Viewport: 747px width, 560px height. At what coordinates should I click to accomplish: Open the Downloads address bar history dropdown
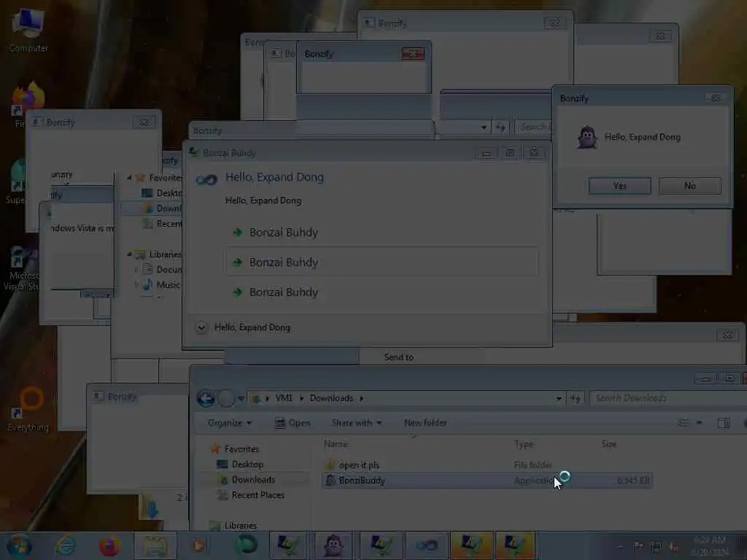click(558, 399)
